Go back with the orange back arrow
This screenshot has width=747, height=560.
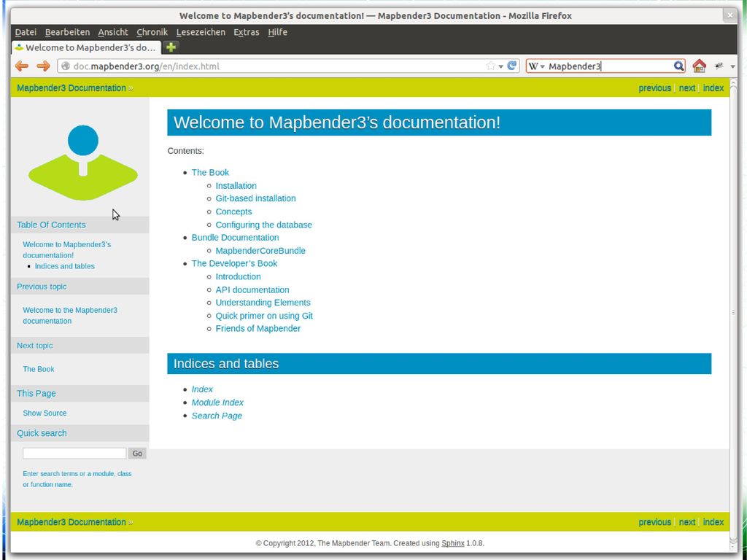pyautogui.click(x=21, y=66)
